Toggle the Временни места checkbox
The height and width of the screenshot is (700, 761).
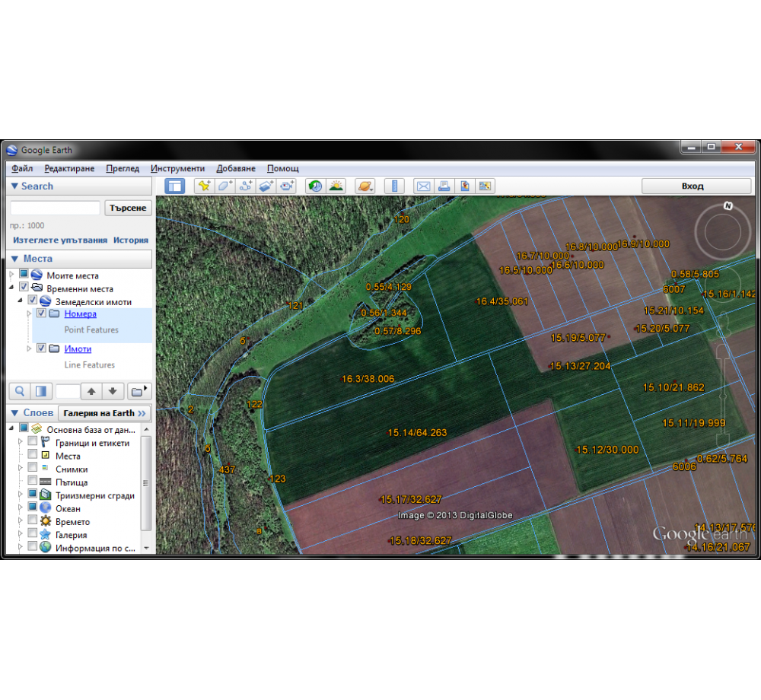pyautogui.click(x=24, y=287)
